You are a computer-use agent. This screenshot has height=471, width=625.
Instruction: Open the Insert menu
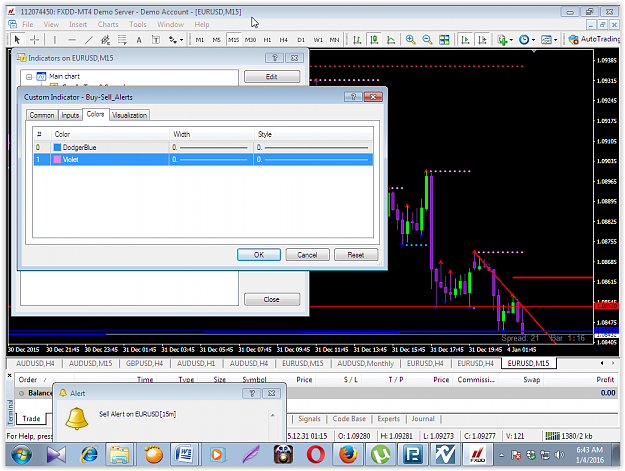(x=78, y=24)
